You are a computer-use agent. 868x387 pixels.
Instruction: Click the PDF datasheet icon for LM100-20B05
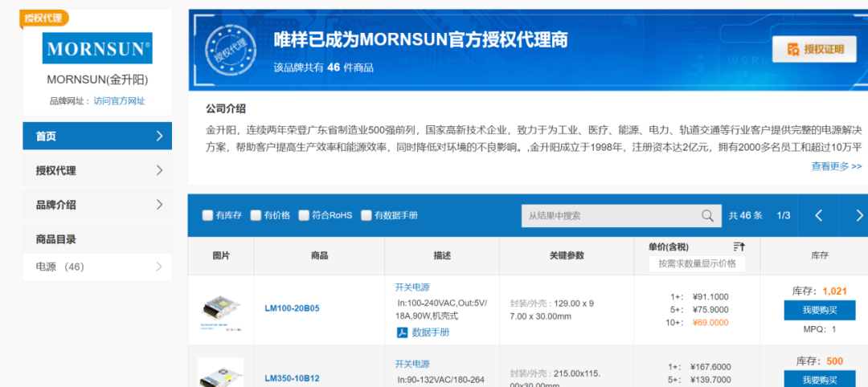[402, 332]
